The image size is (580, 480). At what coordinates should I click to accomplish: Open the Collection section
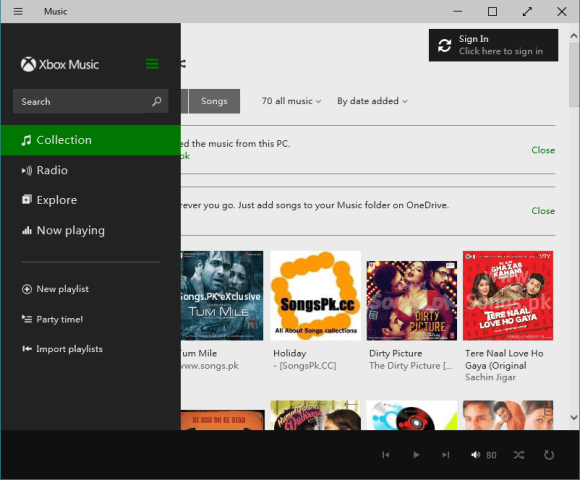91,140
